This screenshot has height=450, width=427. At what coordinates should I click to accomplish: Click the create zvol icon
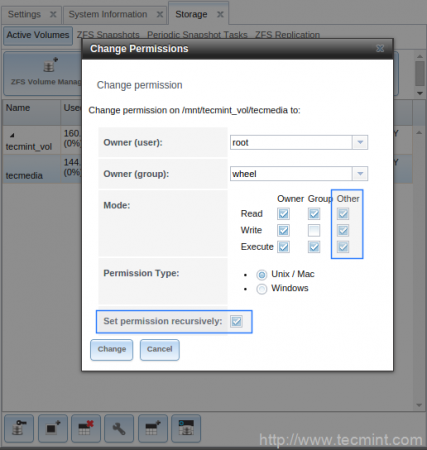186,428
